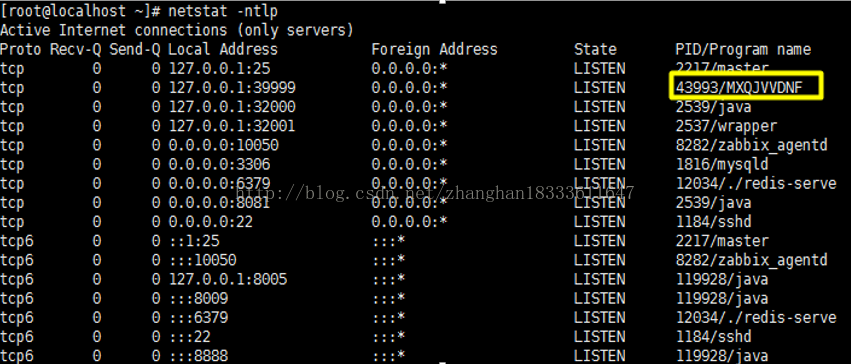Select local address '127.0.0.1:8005'
The height and width of the screenshot is (364, 851).
point(228,279)
